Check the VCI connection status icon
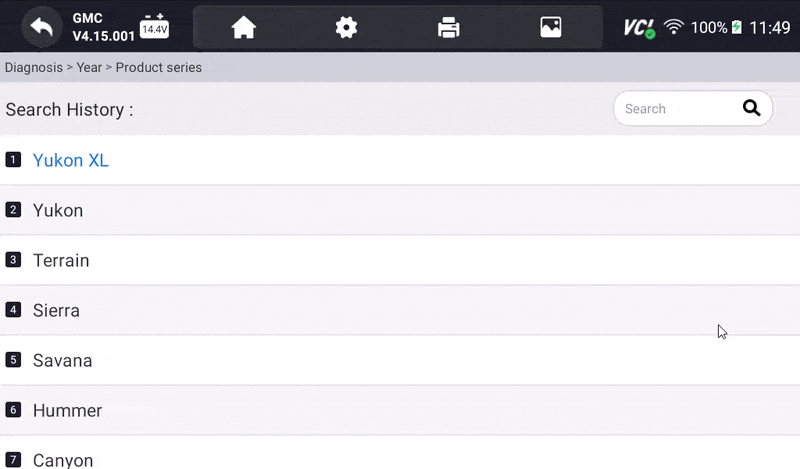This screenshot has height=469, width=800. [639, 28]
